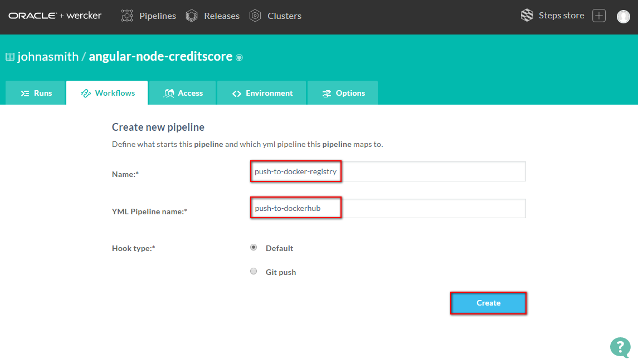The width and height of the screenshot is (638, 364).
Task: Click the pipeline Name input field
Action: click(387, 171)
